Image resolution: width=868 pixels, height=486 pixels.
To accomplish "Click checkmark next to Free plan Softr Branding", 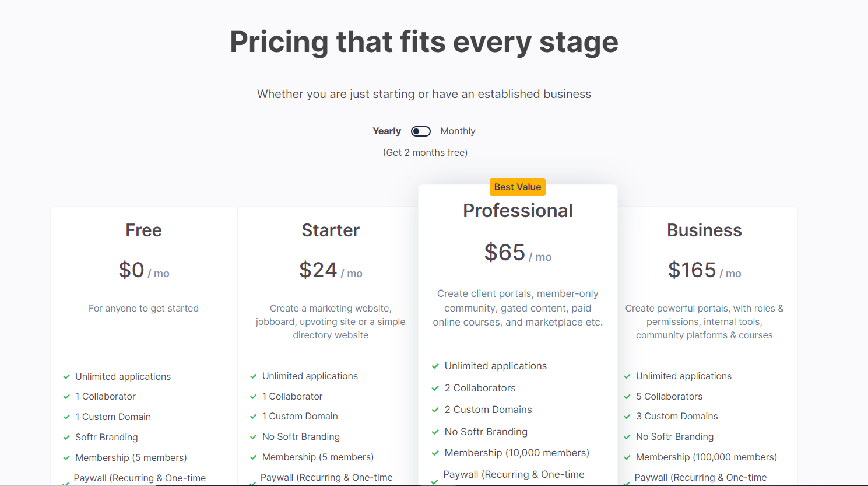I will click(x=66, y=438).
